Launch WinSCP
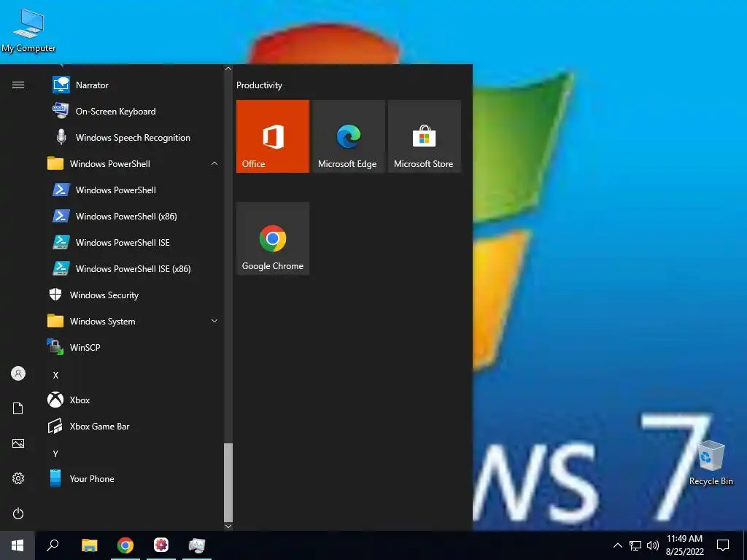 (133, 347)
